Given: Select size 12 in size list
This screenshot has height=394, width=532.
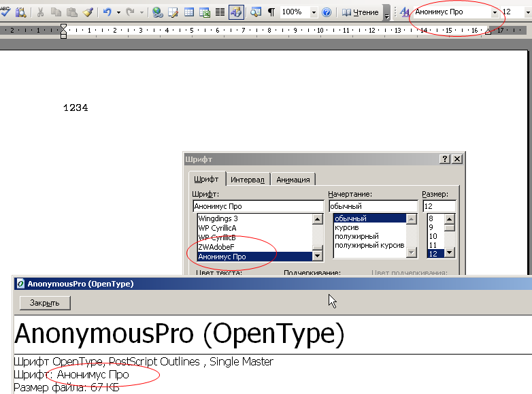Looking at the screenshot, I should (x=435, y=254).
